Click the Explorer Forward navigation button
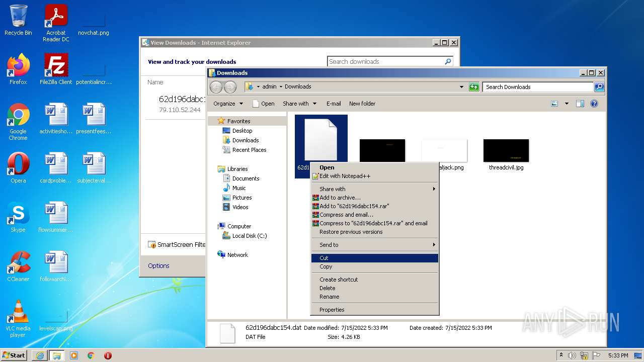 [x=230, y=87]
